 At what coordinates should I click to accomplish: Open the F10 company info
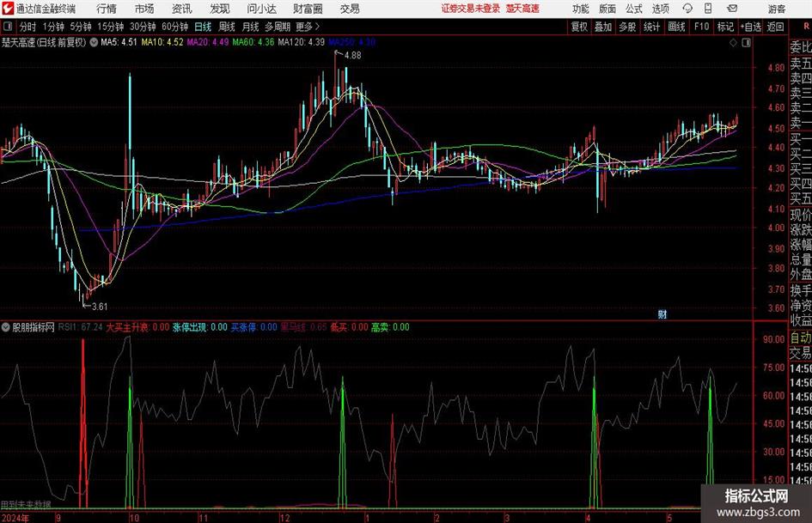pyautogui.click(x=702, y=27)
